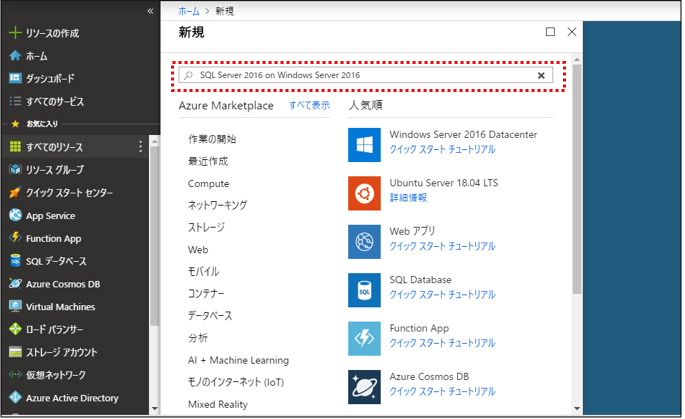This screenshot has width=685, height=419.
Task: Go to Home breadcrumb link
Action: 189,11
